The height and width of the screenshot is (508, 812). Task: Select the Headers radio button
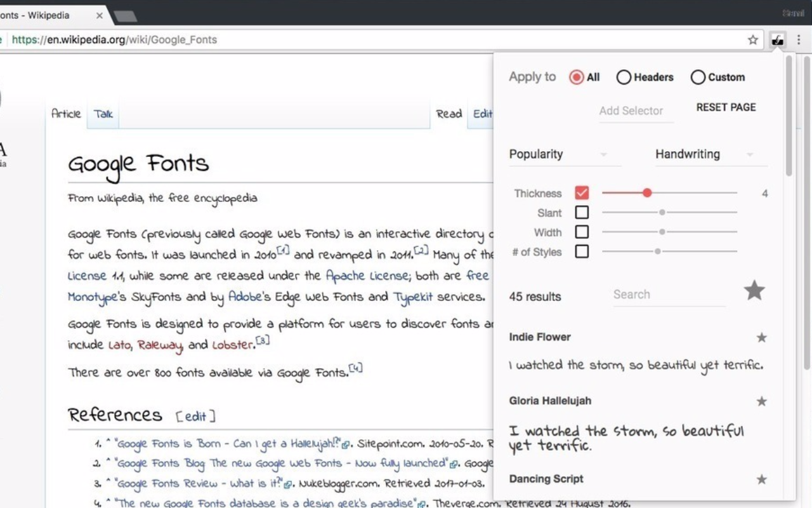click(x=624, y=77)
